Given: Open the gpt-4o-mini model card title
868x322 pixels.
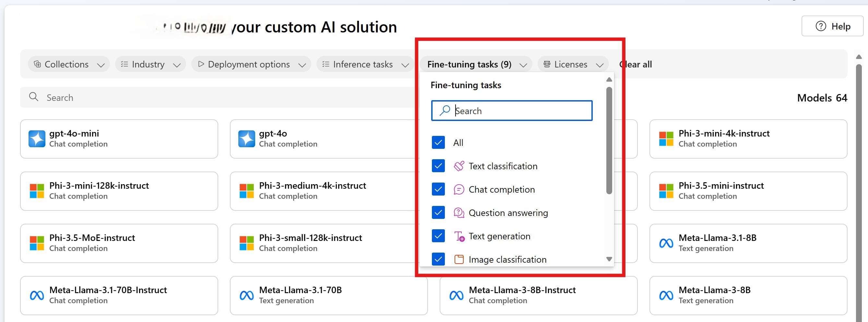Looking at the screenshot, I should tap(74, 133).
